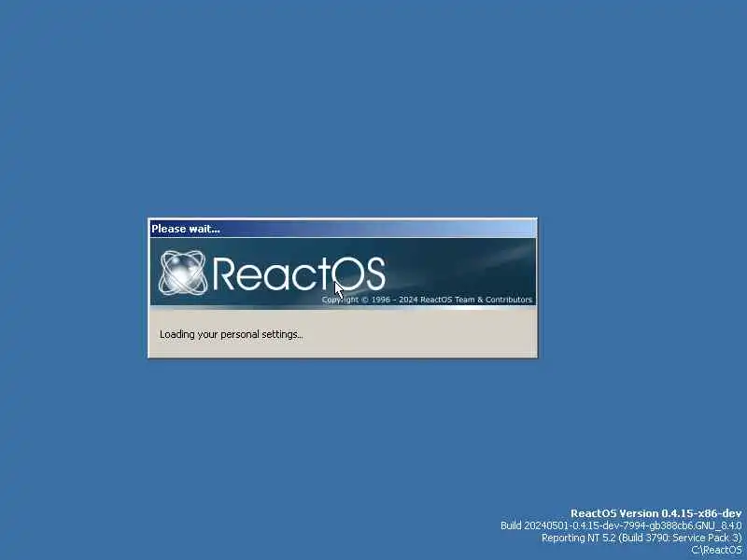Click the ReactOS copyright notice text
The width and height of the screenshot is (747, 560).
tap(427, 300)
